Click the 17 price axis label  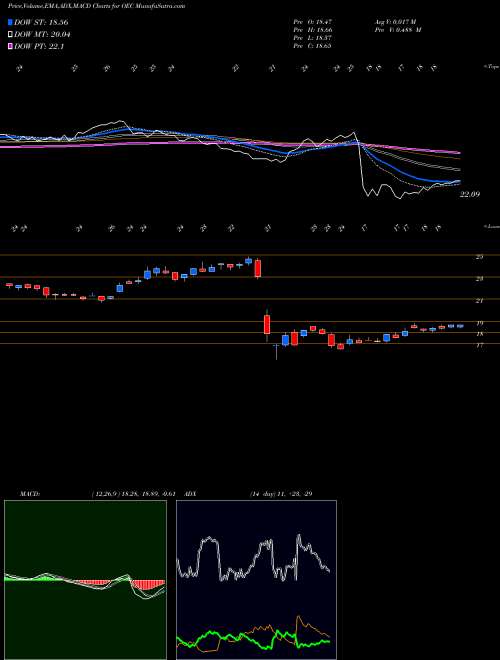click(x=479, y=345)
